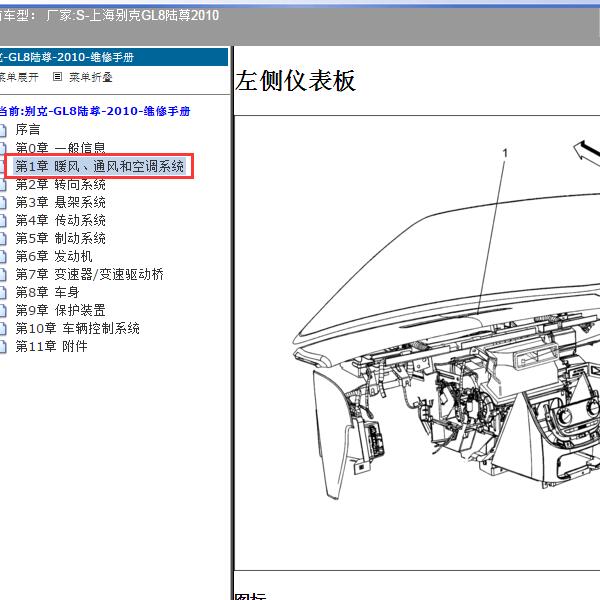The height and width of the screenshot is (600, 600).
Task: Open 第7章 变速器/变速驱动桥 chapter
Action: pos(89,274)
